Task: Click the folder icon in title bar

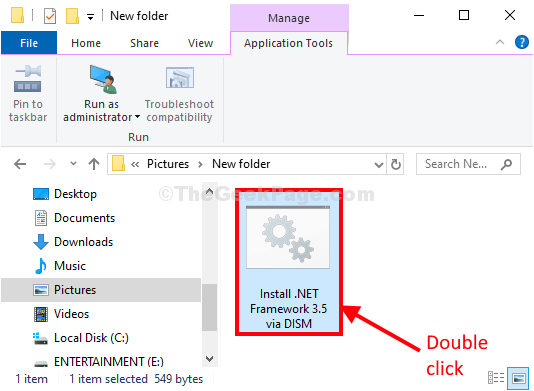Action: point(17,15)
